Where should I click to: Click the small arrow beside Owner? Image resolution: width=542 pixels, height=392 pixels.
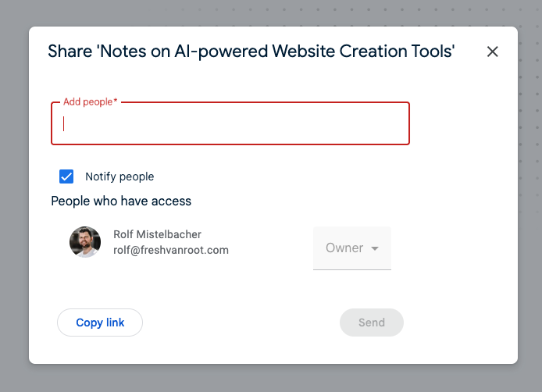pyautogui.click(x=375, y=248)
